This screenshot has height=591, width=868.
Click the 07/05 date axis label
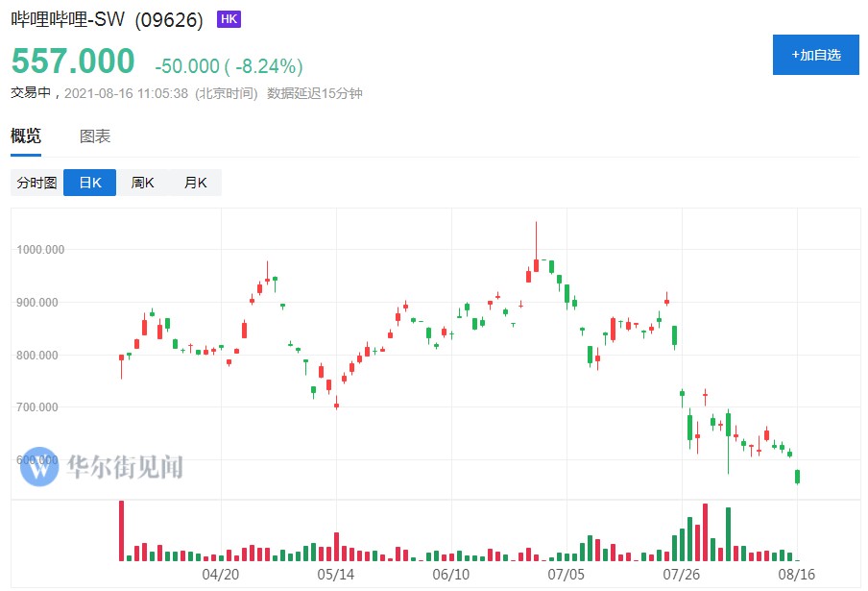click(567, 574)
